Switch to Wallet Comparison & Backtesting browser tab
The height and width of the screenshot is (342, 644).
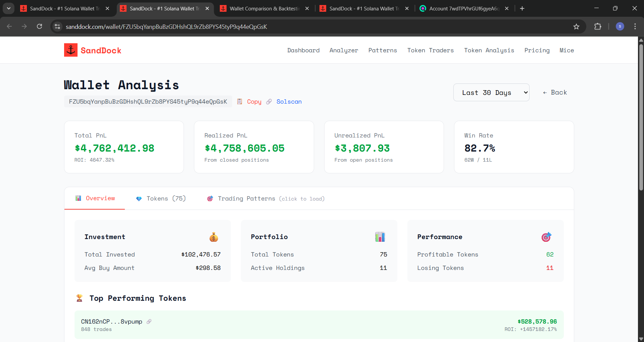coord(265,8)
